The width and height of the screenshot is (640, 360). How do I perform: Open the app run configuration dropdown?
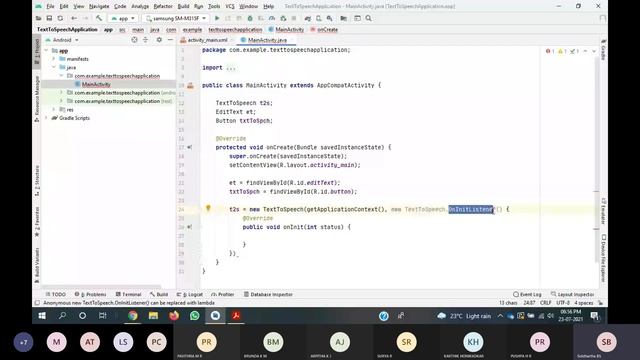pos(123,18)
